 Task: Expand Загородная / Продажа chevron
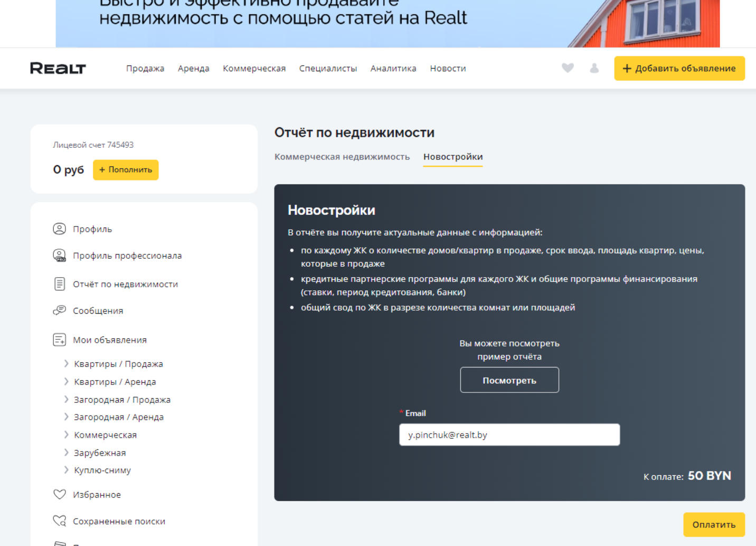(66, 399)
